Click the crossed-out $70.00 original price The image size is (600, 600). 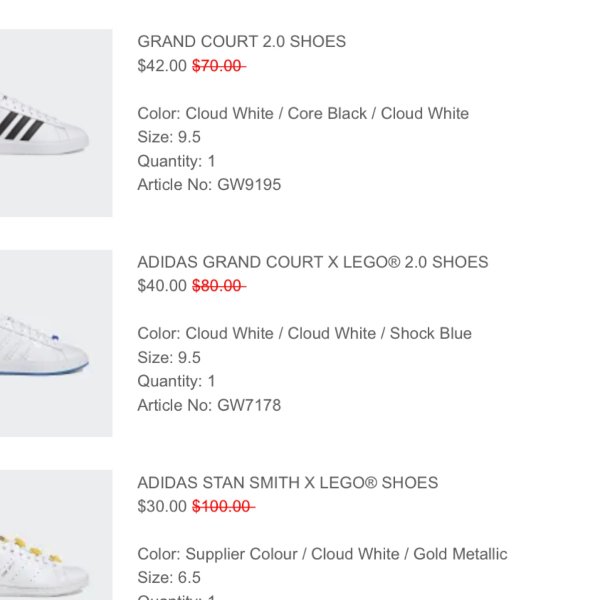218,65
